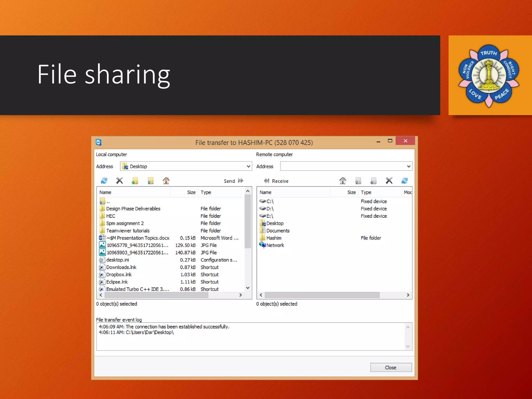Delete selected item on local computer
The image size is (532, 399).
[x=119, y=181]
